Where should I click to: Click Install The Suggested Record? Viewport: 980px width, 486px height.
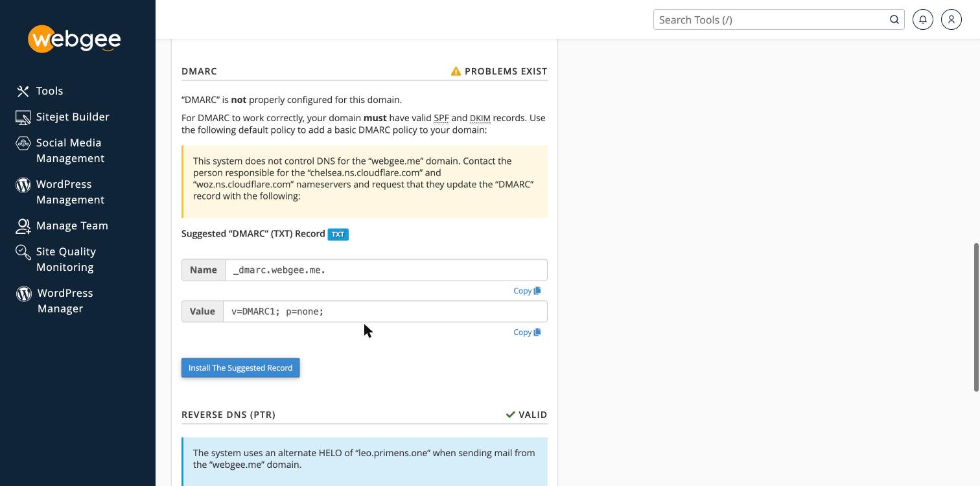(x=240, y=368)
